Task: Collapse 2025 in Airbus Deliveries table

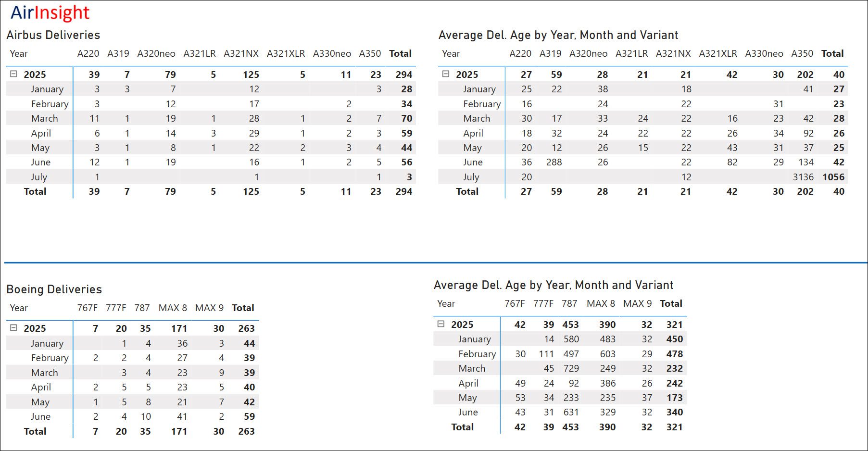Action: [x=13, y=74]
